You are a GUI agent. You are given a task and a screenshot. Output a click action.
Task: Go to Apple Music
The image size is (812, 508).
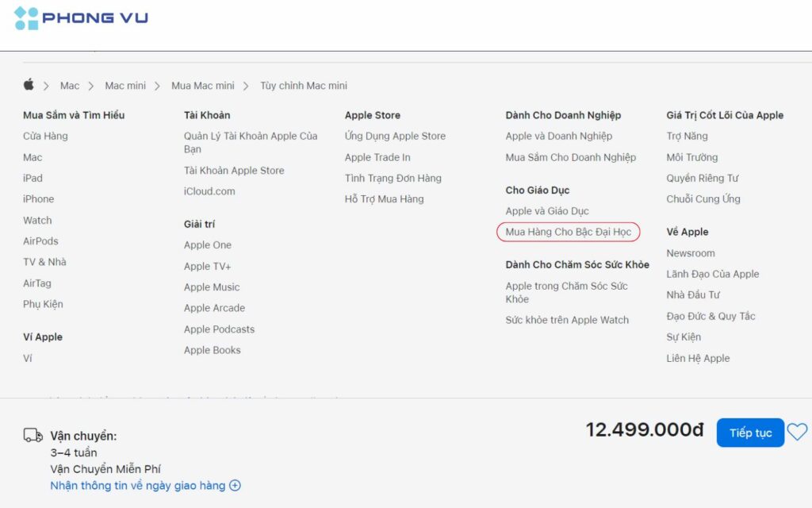[x=211, y=287]
